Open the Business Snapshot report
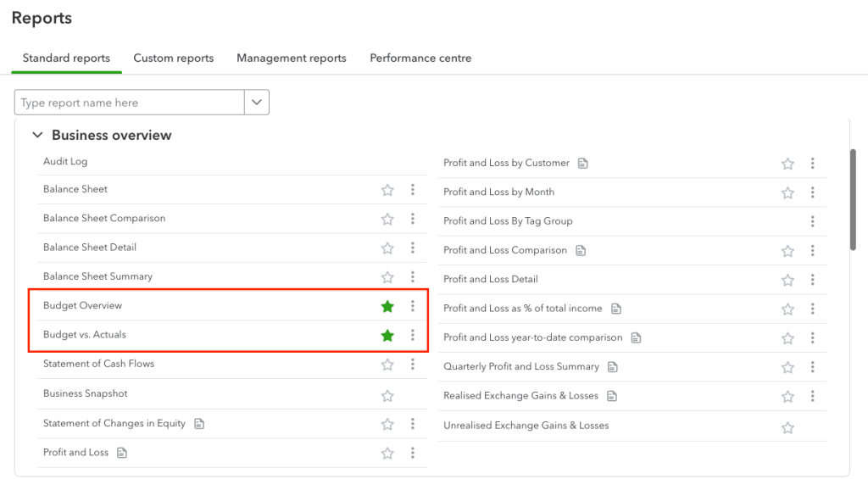Viewport: 868px width, 479px height. point(86,393)
